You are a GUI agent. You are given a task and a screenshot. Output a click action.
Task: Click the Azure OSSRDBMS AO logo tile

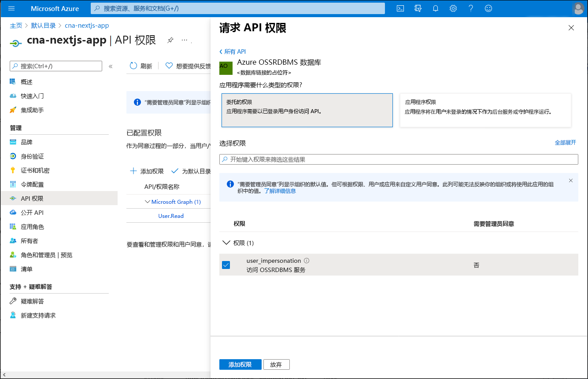[226, 68]
